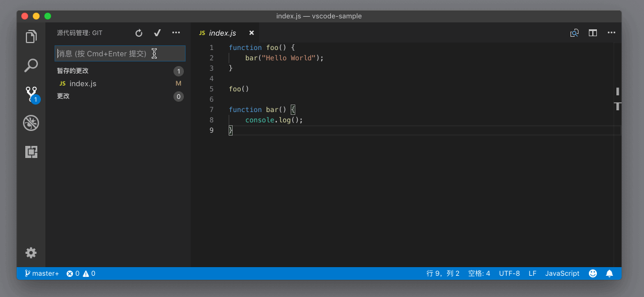Viewport: 644px width, 297px height.
Task: Open the Debug view in activity bar
Action: (31, 123)
